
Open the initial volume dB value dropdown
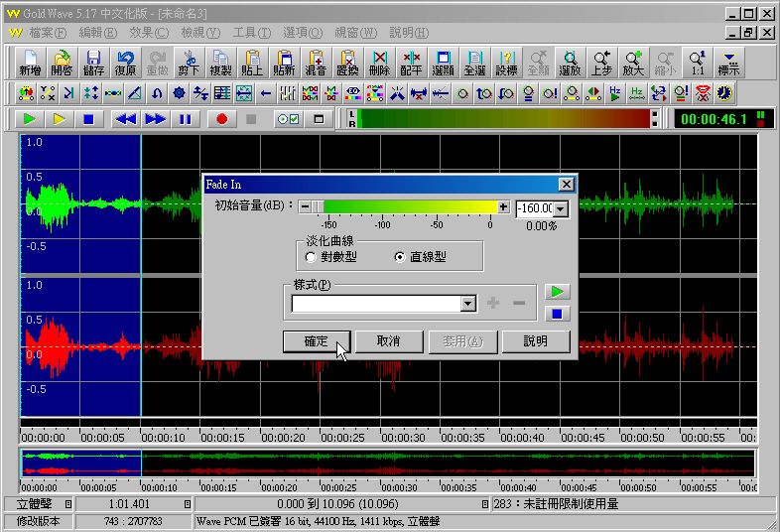[x=561, y=208]
